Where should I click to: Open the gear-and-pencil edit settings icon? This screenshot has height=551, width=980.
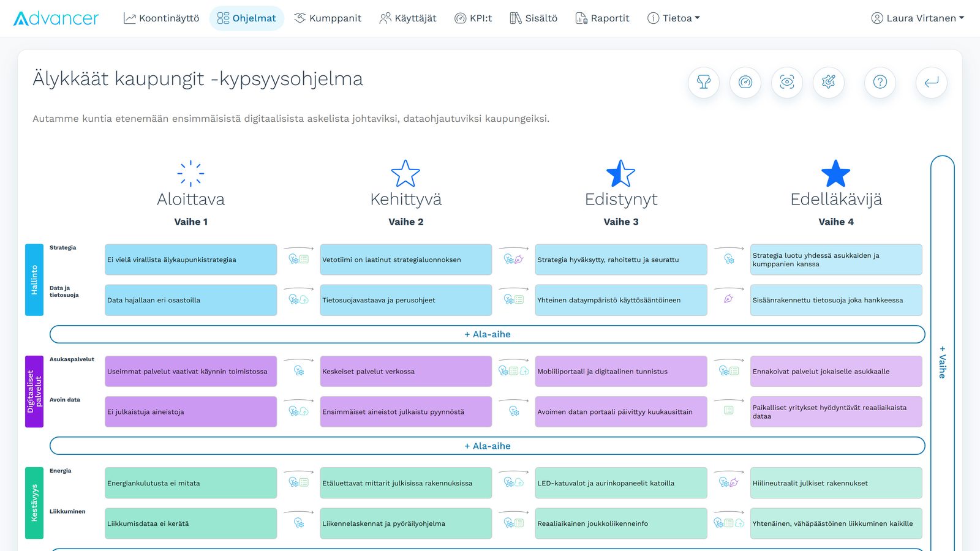[x=829, y=82]
